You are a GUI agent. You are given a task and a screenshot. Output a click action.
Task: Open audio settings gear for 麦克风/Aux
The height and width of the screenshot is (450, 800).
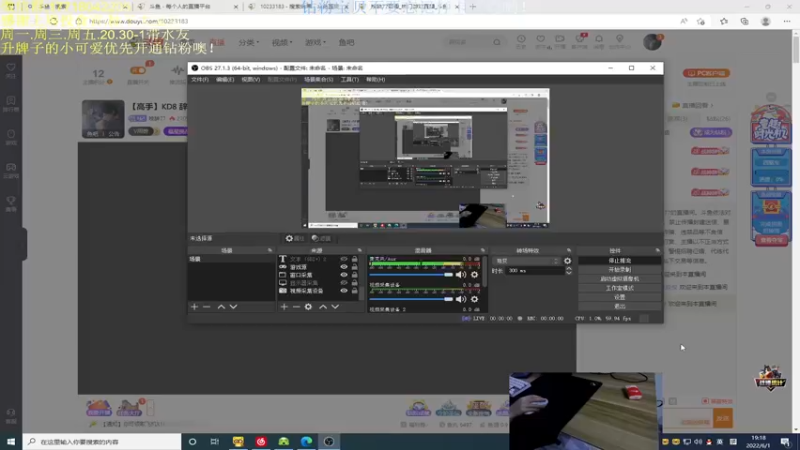click(x=474, y=274)
